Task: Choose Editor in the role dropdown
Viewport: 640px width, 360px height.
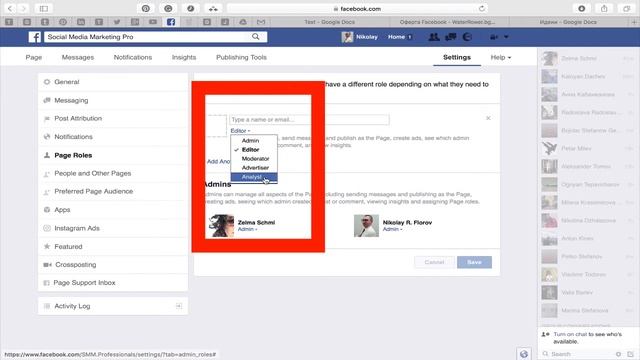Action: (254, 150)
